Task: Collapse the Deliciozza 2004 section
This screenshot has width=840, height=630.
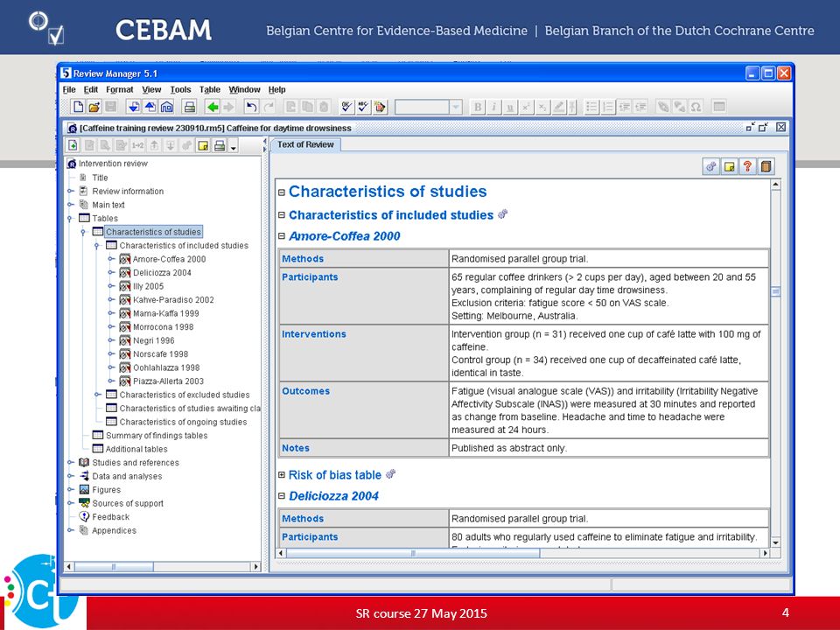Action: coord(282,496)
